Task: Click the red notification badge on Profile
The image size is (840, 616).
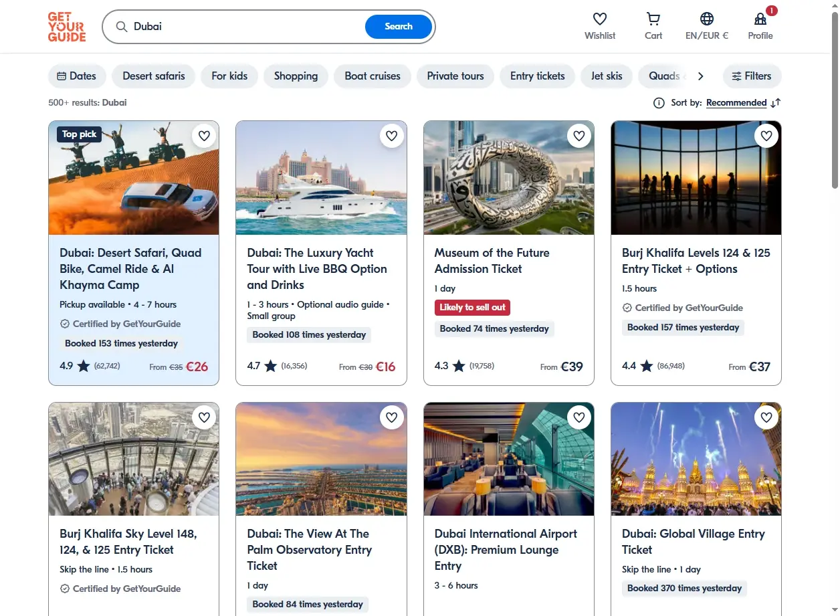Action: (772, 11)
